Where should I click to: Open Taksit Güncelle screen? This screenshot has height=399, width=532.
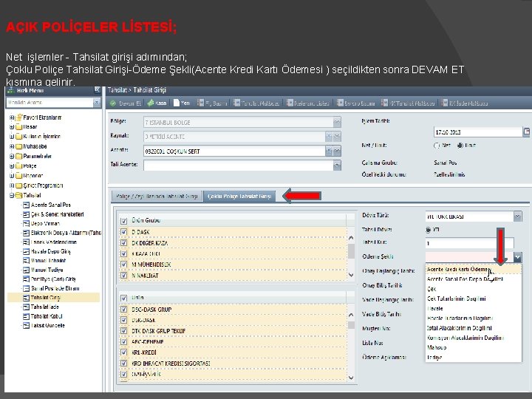[44, 325]
